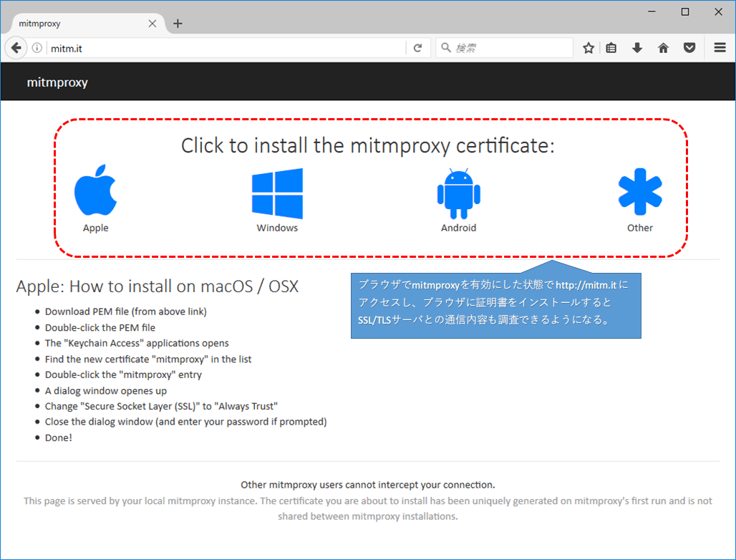Viewport: 736px width, 560px height.
Task: Click the "Keychain Access" applications opens item
Action: click(137, 343)
